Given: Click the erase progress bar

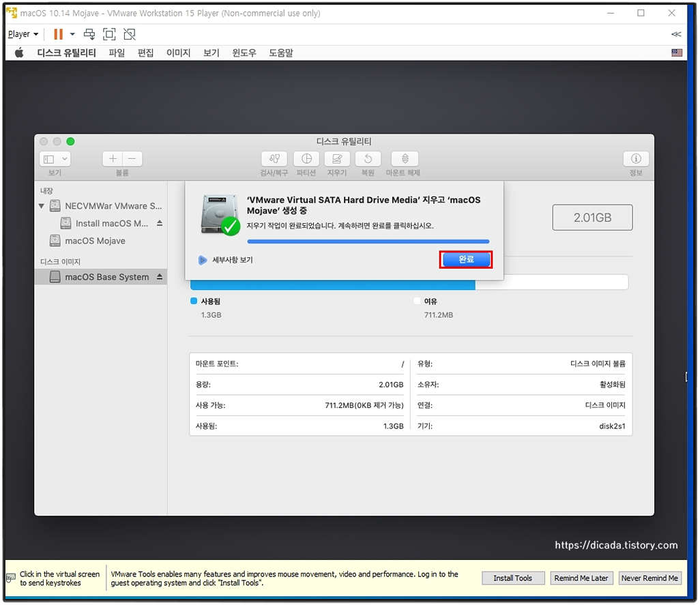Looking at the screenshot, I should [x=368, y=241].
